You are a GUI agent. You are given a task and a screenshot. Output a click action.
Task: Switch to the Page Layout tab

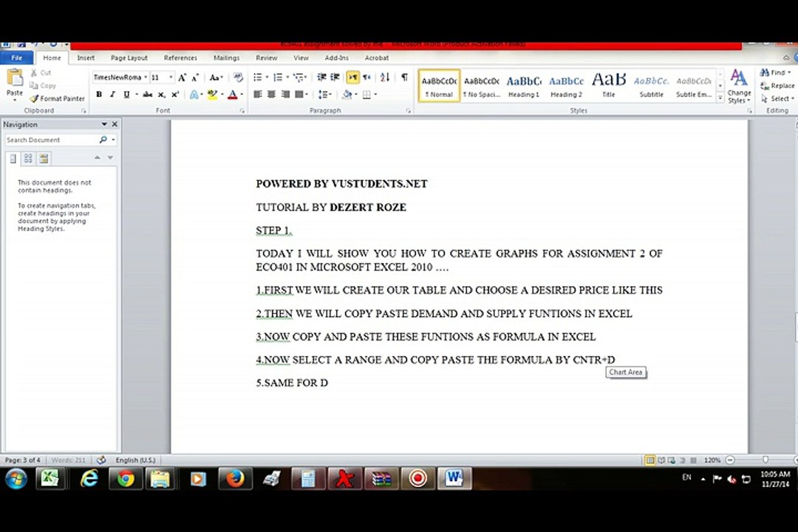[x=129, y=58]
